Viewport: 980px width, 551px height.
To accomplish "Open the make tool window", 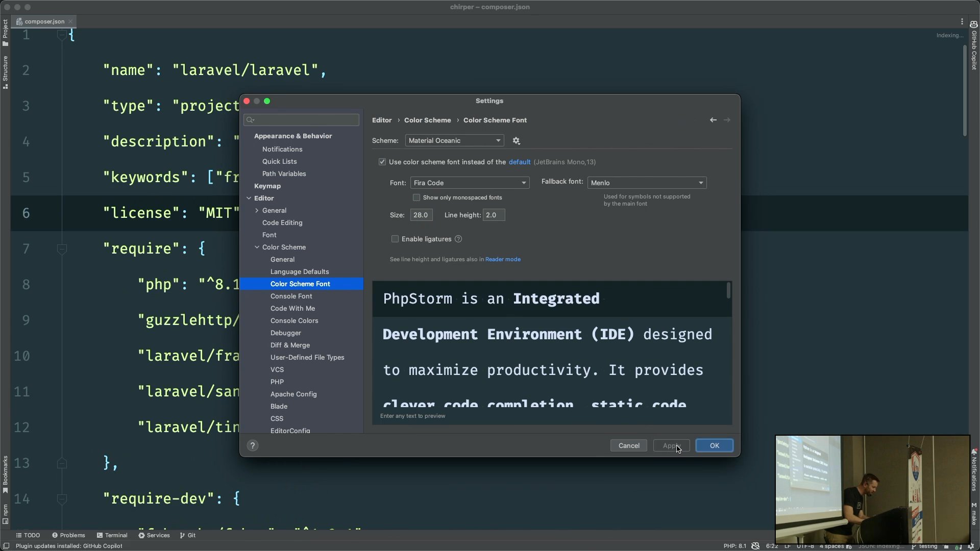I will point(974,514).
